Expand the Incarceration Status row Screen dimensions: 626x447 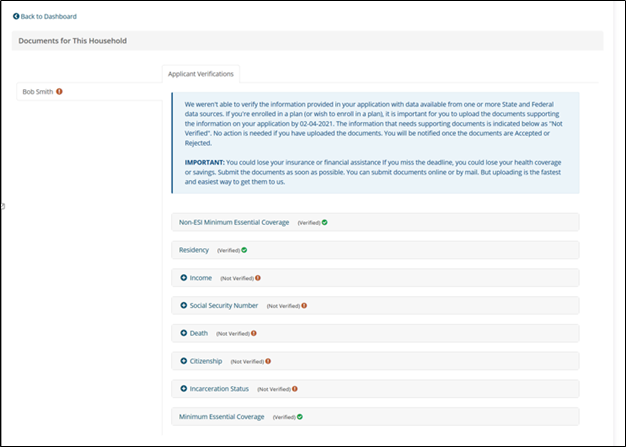click(184, 389)
